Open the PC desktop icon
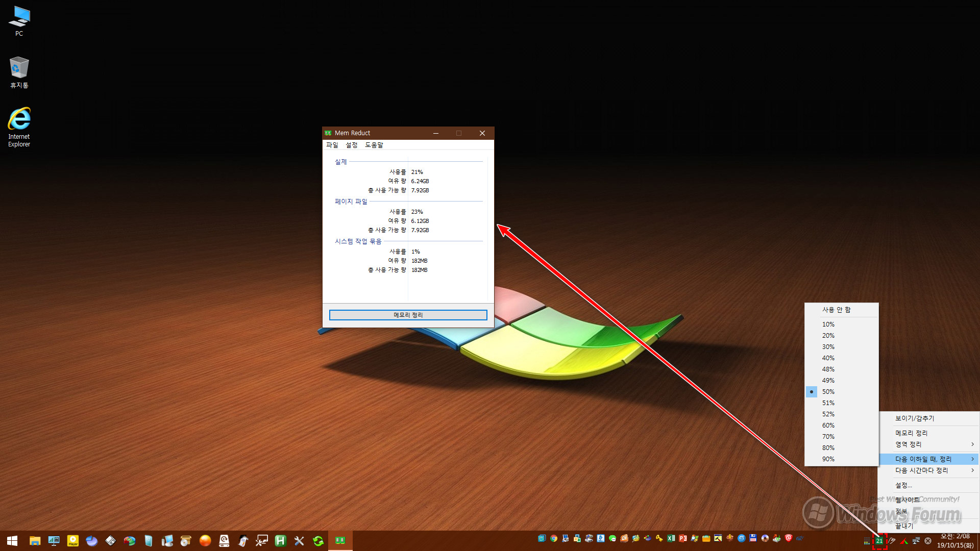The image size is (980, 551). 19,21
